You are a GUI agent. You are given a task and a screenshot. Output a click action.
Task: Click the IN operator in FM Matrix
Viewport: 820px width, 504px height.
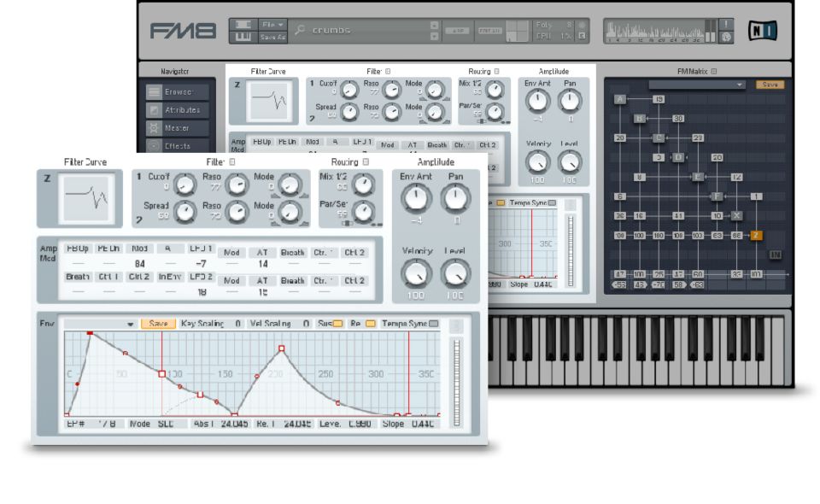tap(776, 255)
